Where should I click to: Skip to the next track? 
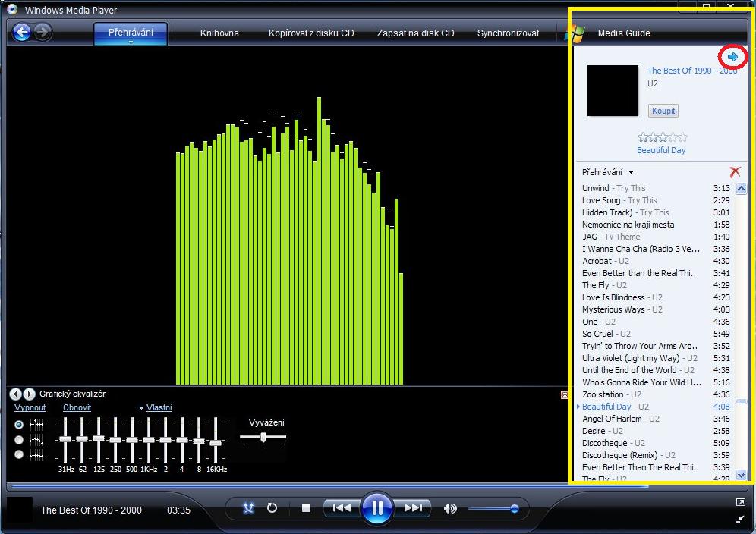pos(413,508)
